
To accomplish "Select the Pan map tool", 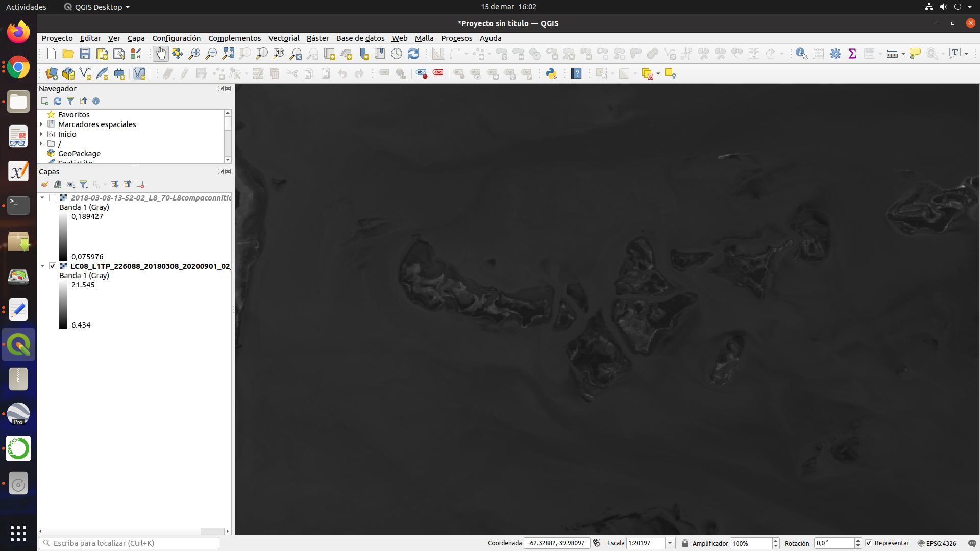I will (161, 54).
